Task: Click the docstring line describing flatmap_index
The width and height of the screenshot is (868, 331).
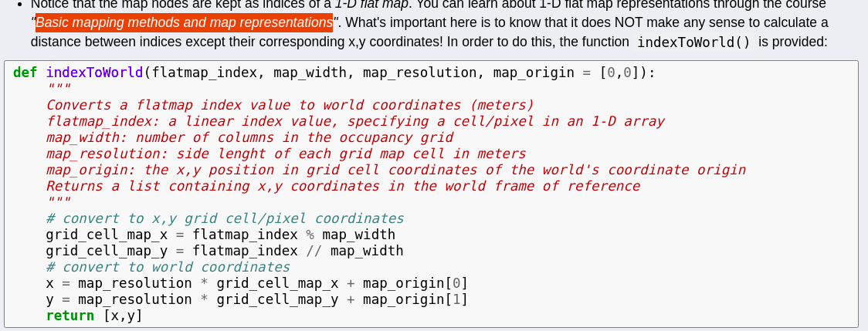Action: [x=354, y=121]
